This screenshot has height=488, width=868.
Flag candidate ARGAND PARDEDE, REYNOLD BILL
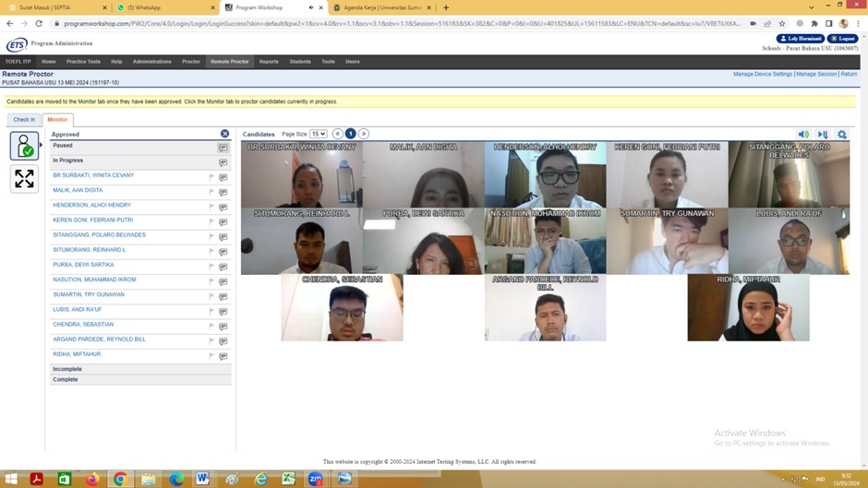click(x=211, y=341)
